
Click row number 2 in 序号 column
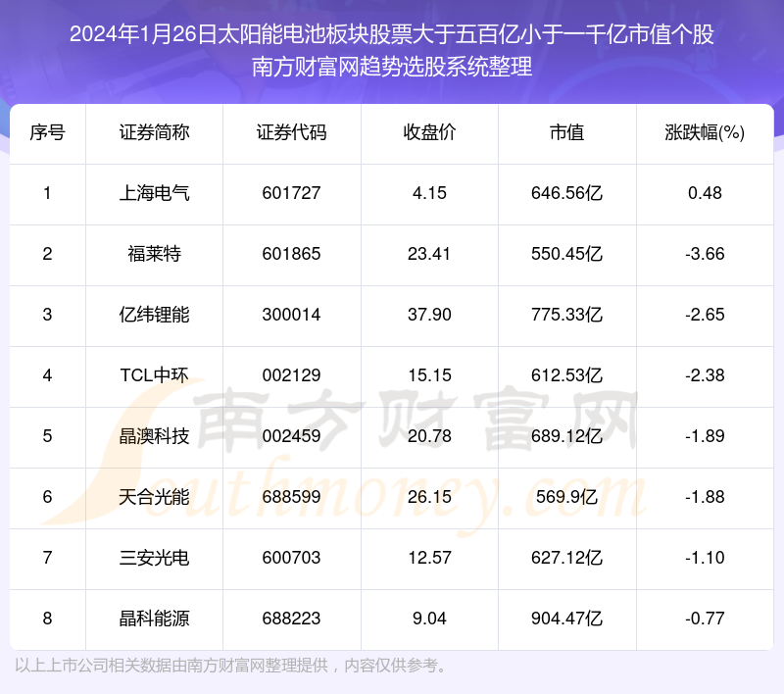coord(47,254)
